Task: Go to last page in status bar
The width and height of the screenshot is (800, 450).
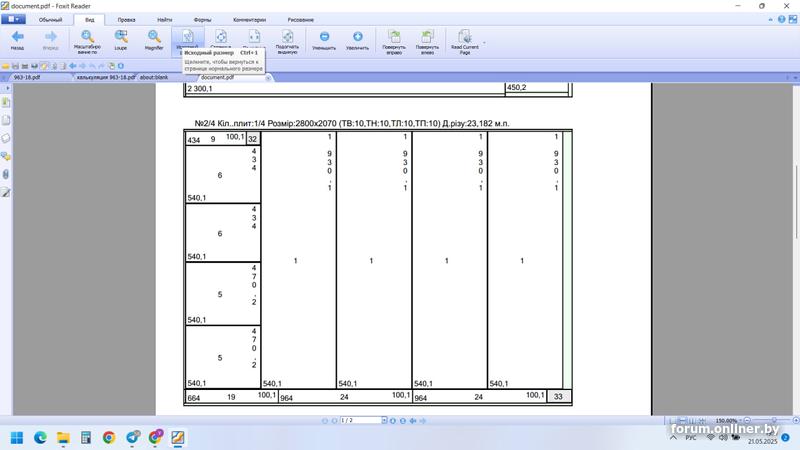Action: pos(403,421)
